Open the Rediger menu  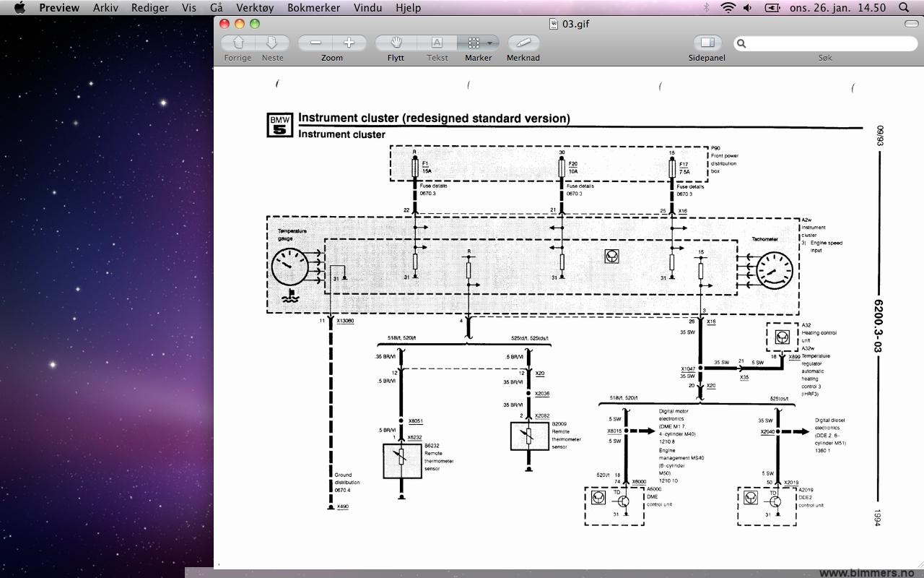(x=150, y=8)
